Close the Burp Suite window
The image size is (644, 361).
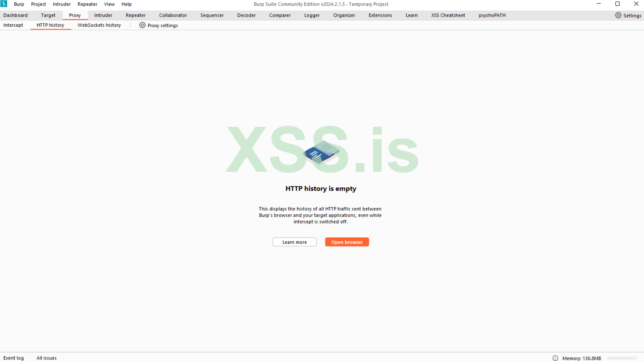pos(636,4)
